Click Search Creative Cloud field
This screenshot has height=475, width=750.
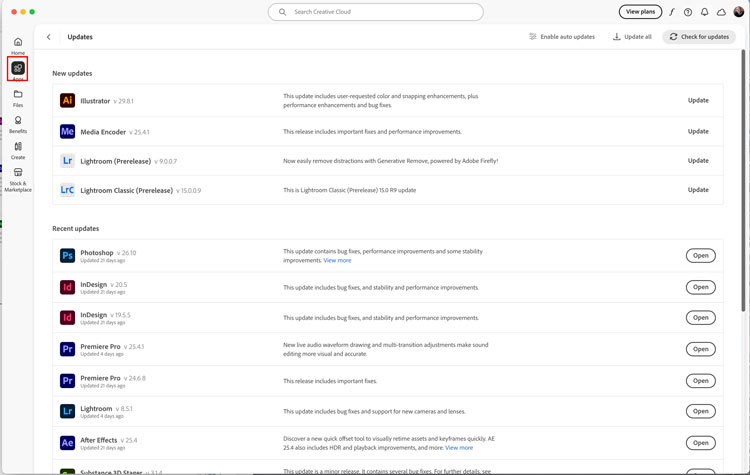tap(375, 12)
